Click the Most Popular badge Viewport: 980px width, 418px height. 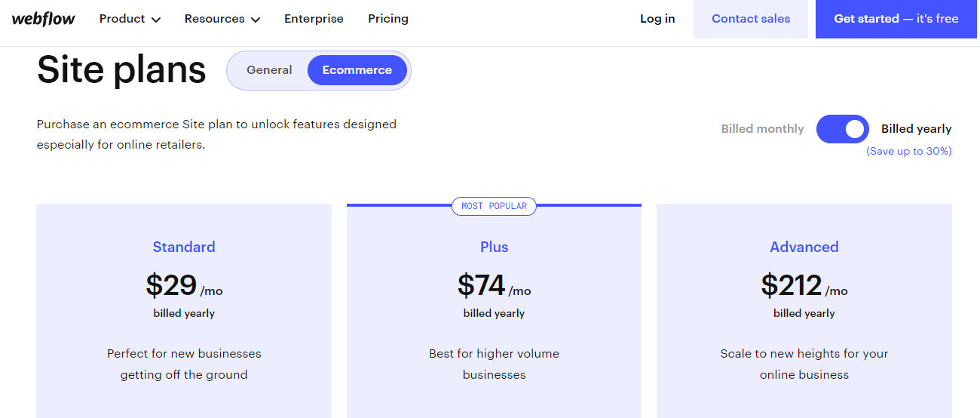coord(494,206)
